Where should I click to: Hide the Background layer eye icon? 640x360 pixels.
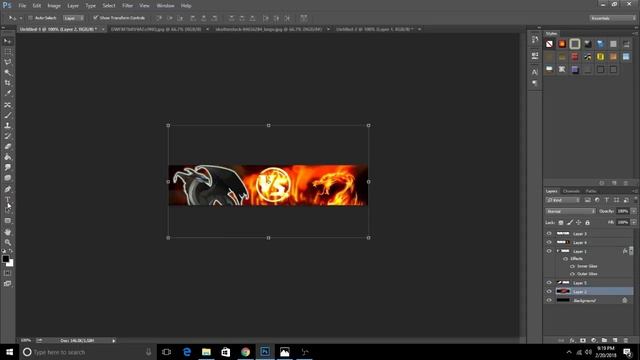point(549,300)
